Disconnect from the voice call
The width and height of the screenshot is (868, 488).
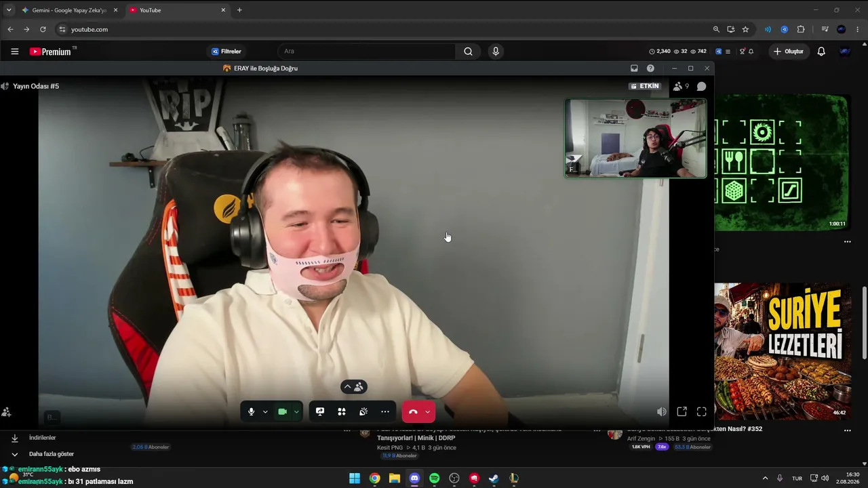coord(412,411)
